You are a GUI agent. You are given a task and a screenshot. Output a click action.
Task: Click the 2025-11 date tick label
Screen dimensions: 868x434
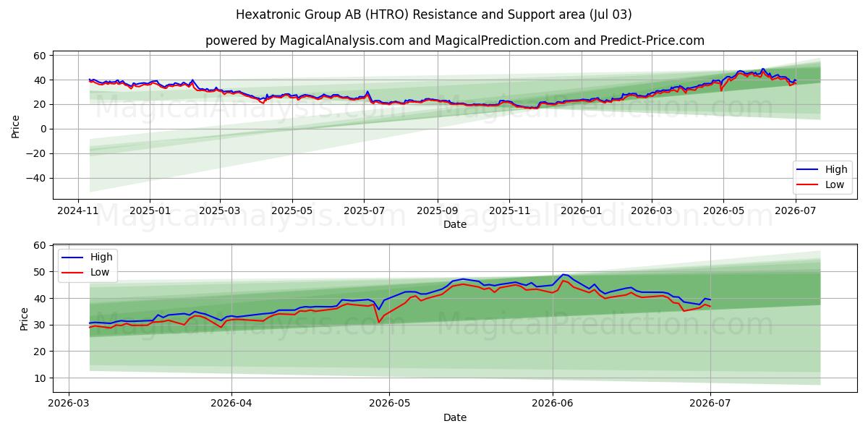click(x=509, y=211)
